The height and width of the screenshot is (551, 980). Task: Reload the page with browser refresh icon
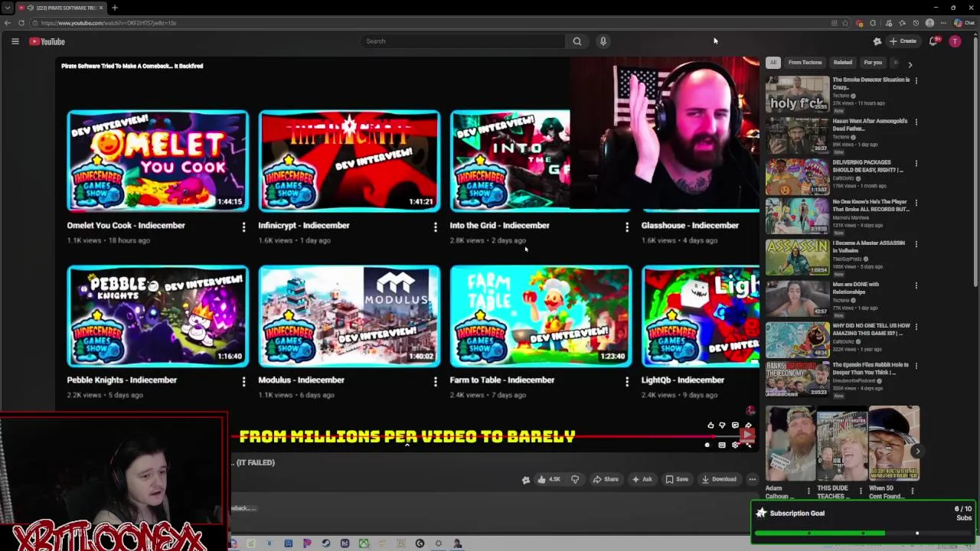coord(21,23)
